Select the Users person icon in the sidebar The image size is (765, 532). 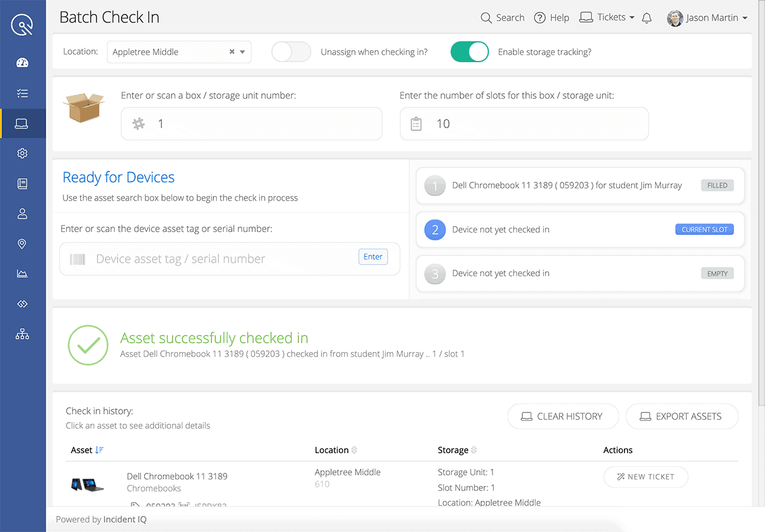[x=22, y=213]
